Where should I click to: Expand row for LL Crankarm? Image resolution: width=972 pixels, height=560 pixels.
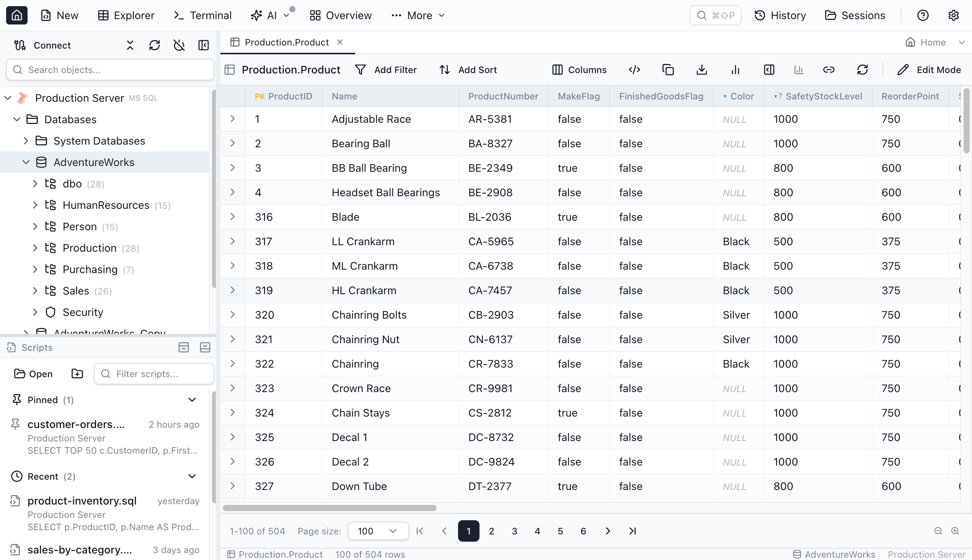(232, 241)
